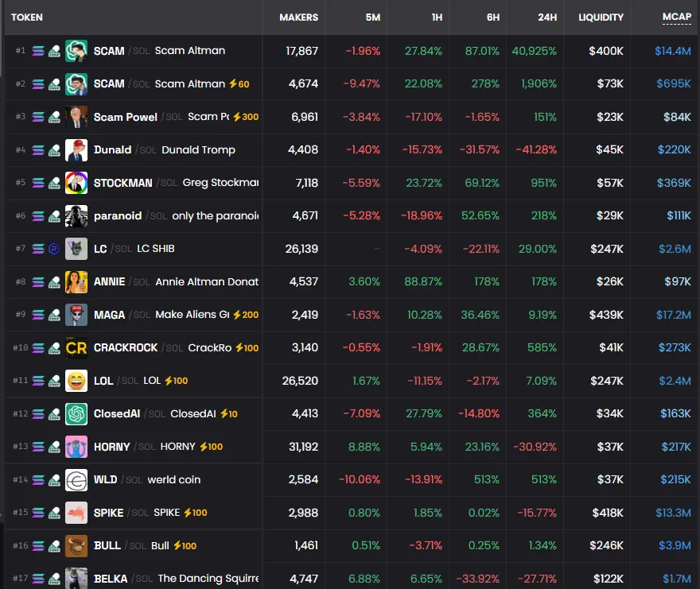Click the $695K market cap value

coord(674,84)
